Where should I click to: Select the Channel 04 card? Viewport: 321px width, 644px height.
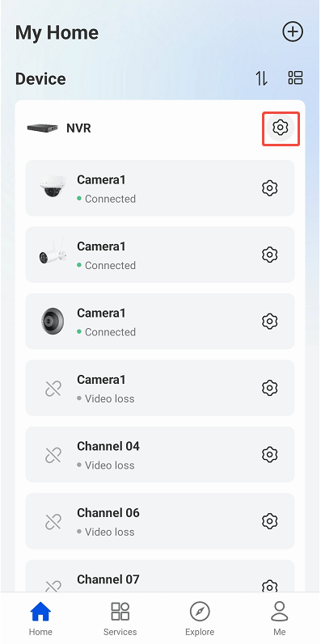(x=160, y=454)
